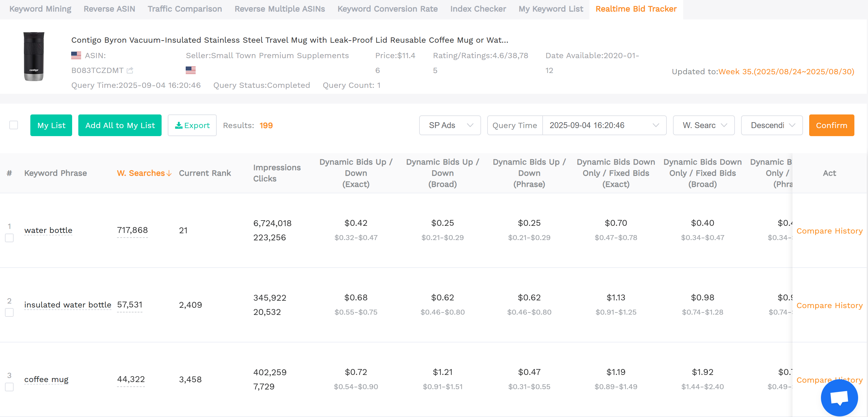Open Compare History for water bottle
868x417 pixels.
coord(829,231)
